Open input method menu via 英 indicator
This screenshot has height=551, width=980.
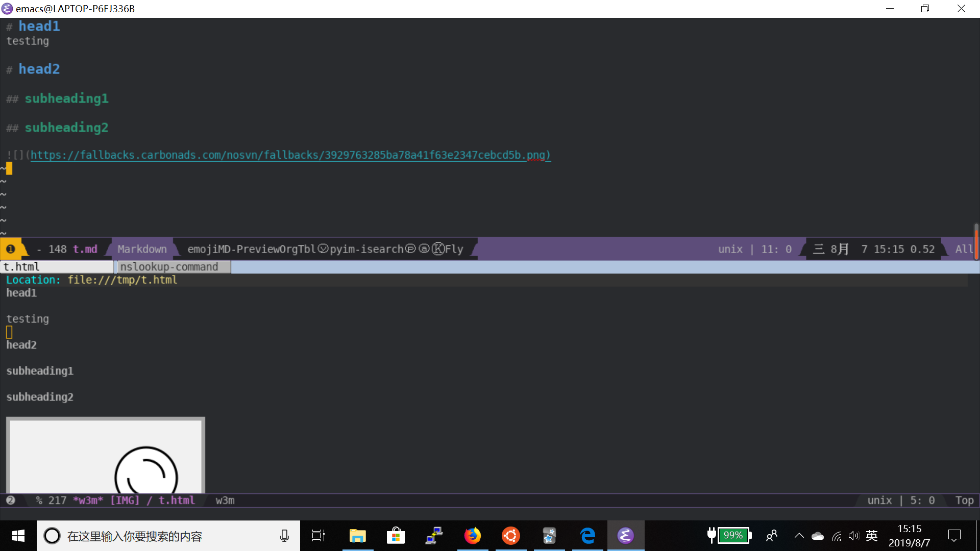click(871, 536)
